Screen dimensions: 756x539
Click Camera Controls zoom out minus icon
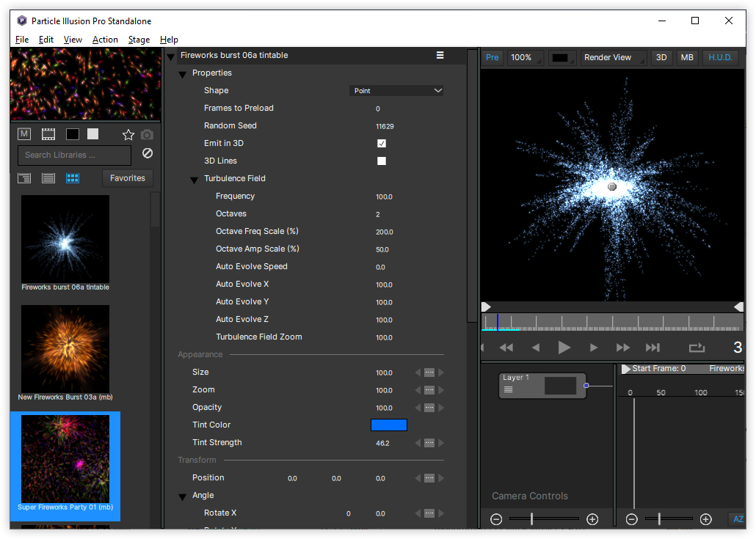coord(496,518)
